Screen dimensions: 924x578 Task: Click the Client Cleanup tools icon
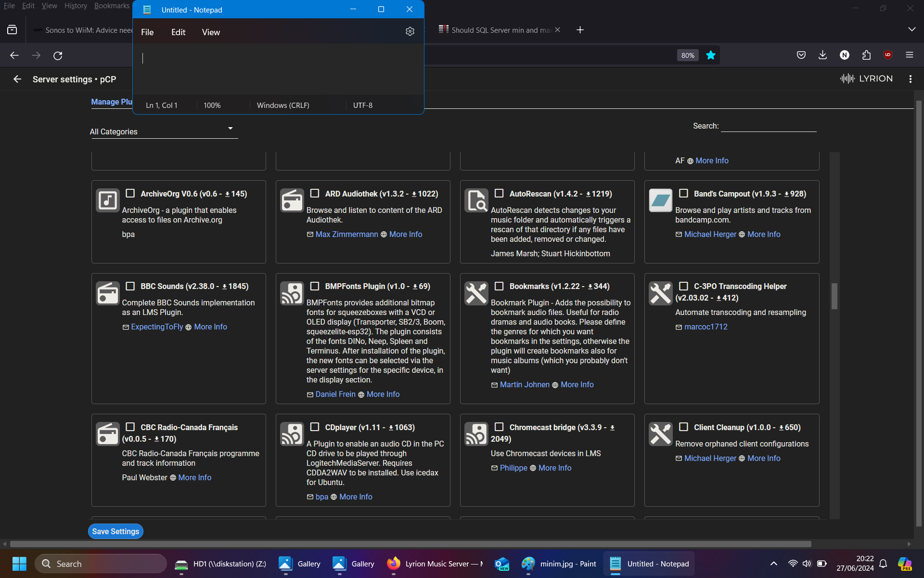coord(661,434)
